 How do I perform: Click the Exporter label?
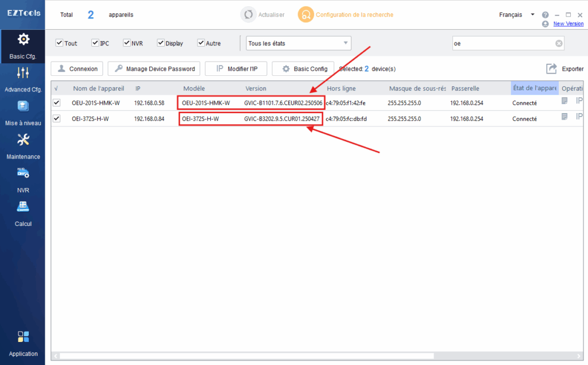click(572, 69)
